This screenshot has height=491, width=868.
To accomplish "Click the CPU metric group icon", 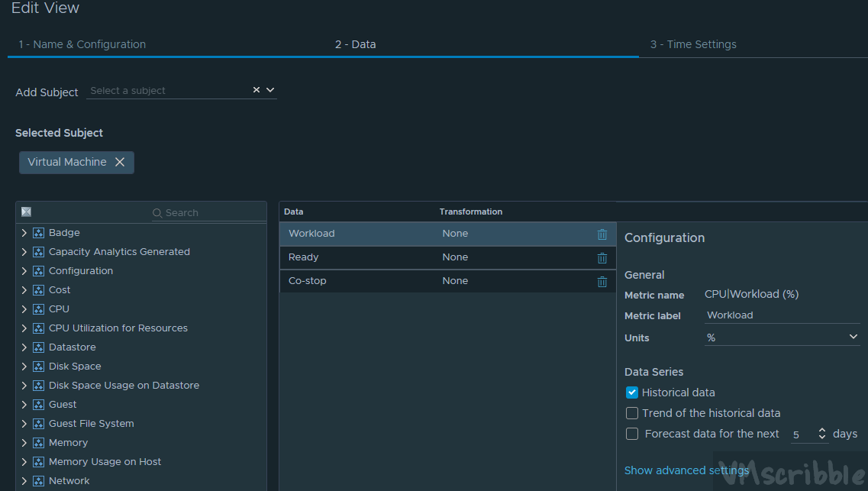I will (x=38, y=309).
